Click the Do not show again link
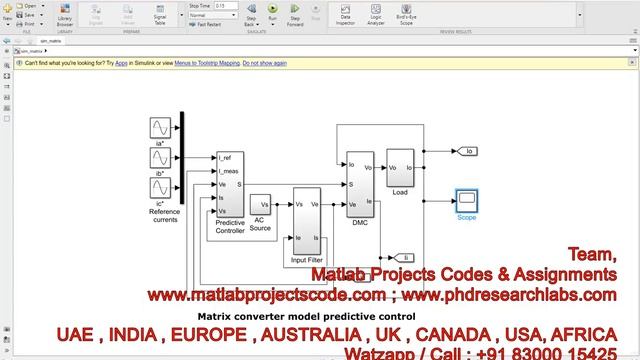Screen dimensions: 640x360 click(264, 63)
